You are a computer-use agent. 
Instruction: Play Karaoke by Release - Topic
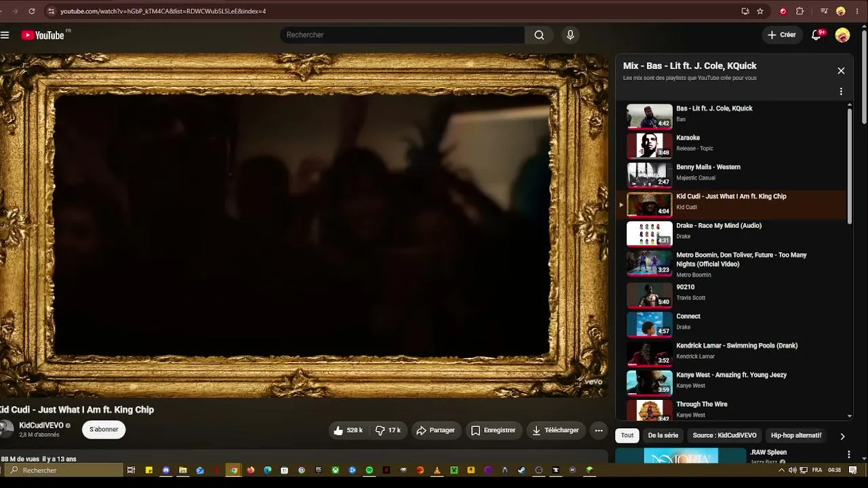click(x=731, y=146)
